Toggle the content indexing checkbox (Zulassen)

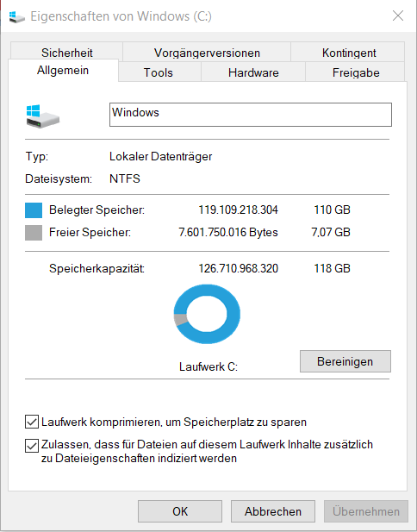click(x=32, y=446)
